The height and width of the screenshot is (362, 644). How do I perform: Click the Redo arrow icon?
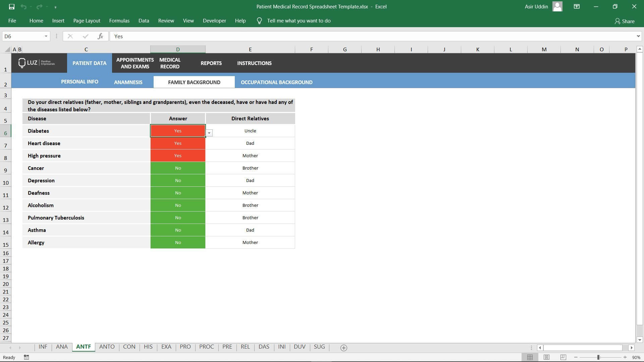39,6
